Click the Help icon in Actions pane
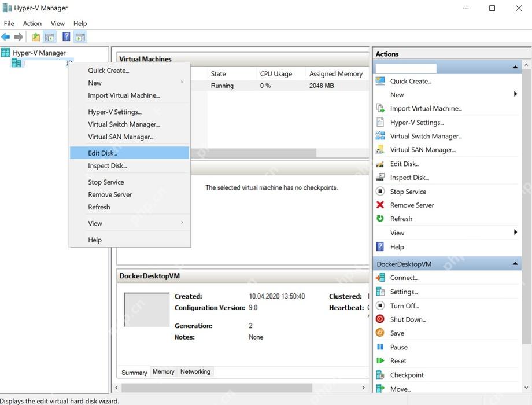 click(380, 246)
